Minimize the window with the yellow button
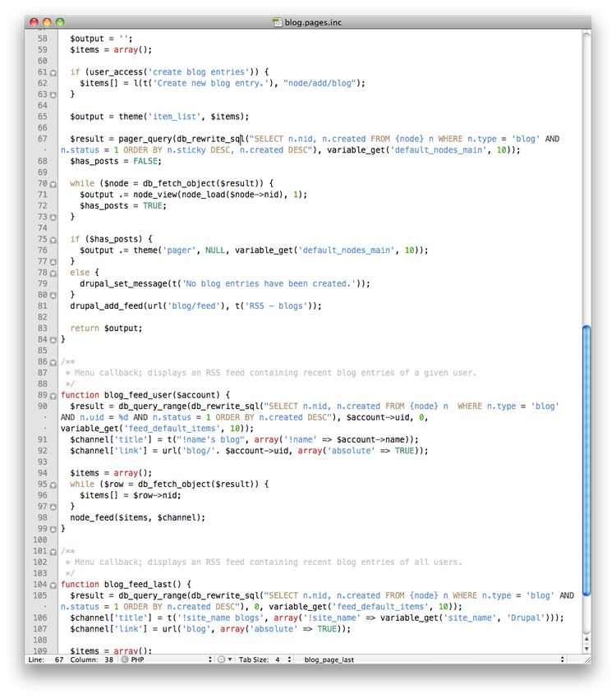 [x=47, y=22]
